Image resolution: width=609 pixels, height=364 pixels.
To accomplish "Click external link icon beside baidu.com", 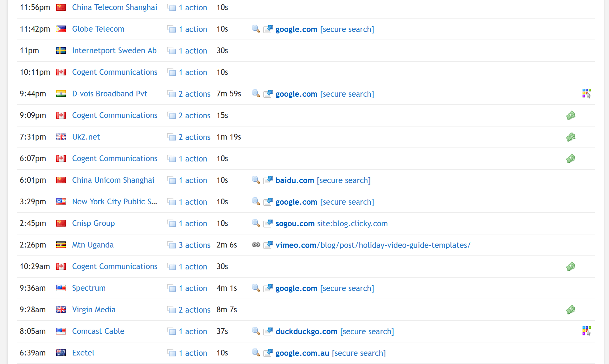I will [268, 180].
